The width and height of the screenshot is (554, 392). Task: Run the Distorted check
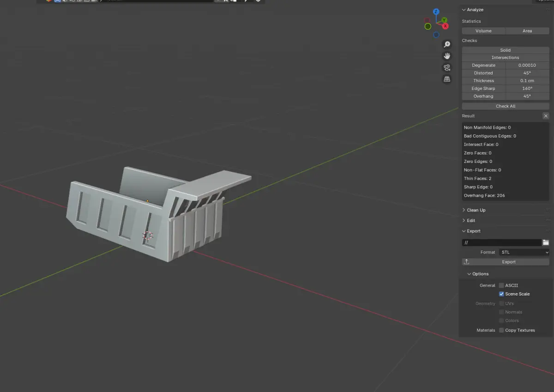[483, 73]
